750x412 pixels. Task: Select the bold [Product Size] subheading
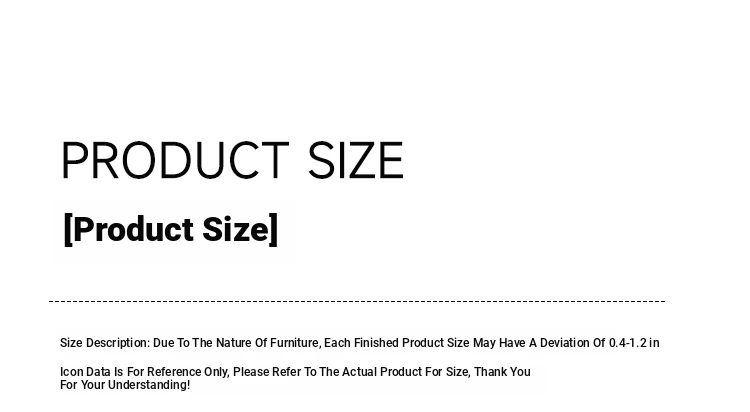point(170,230)
